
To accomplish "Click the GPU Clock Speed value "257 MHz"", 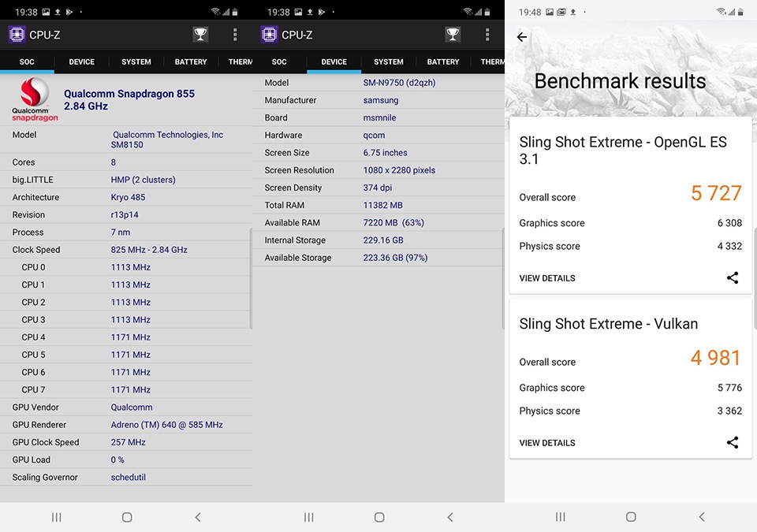I will (x=128, y=442).
